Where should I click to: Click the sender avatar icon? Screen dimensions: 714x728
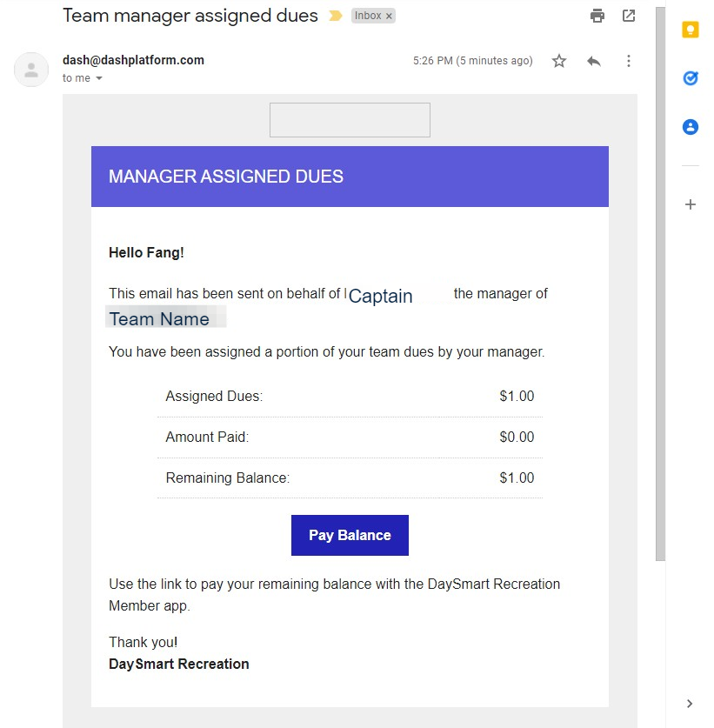[31, 70]
